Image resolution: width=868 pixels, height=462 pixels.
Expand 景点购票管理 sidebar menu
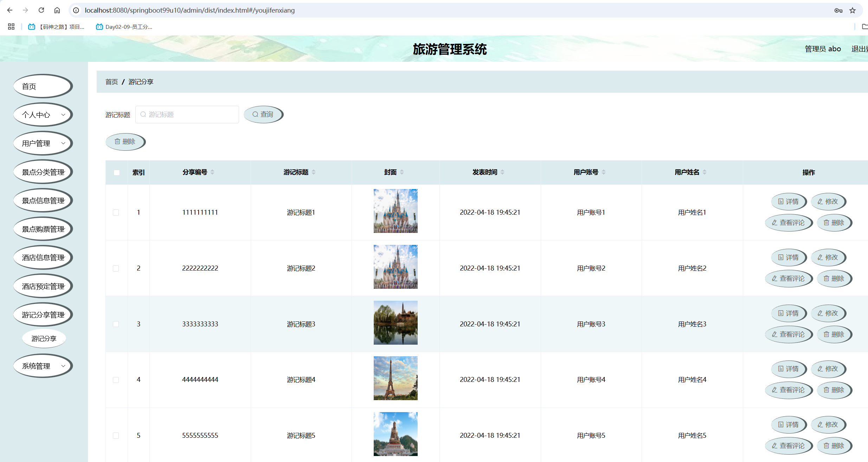tap(43, 229)
